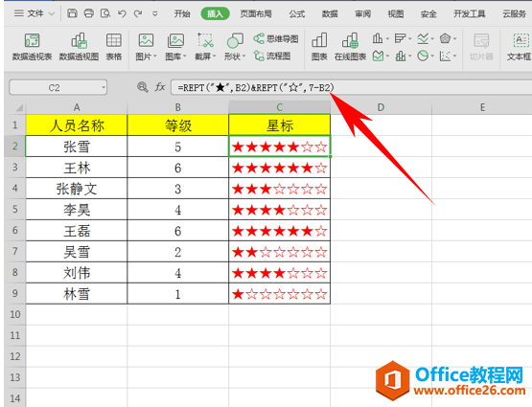This screenshot has height=407, width=532.
Task: Open 在线图表 online charts
Action: click(350, 47)
